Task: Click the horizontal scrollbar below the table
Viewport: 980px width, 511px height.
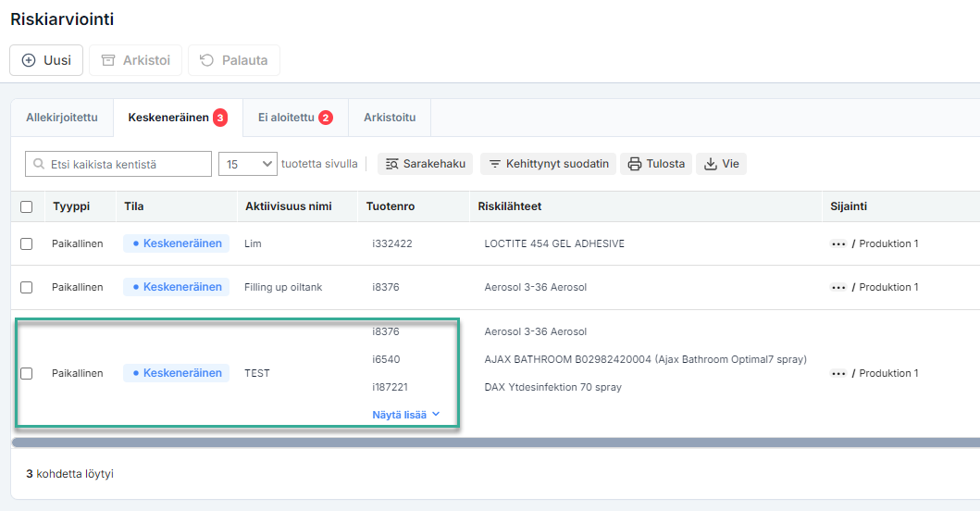Action: (496, 442)
